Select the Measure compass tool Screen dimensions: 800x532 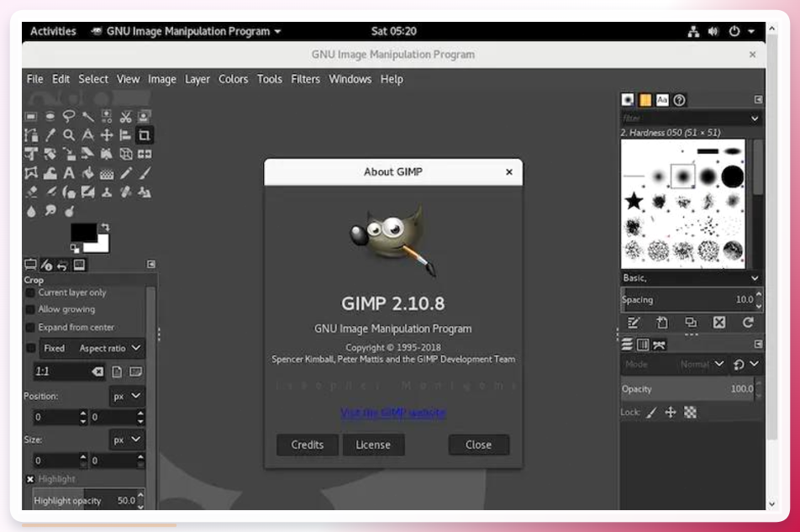pos(87,135)
